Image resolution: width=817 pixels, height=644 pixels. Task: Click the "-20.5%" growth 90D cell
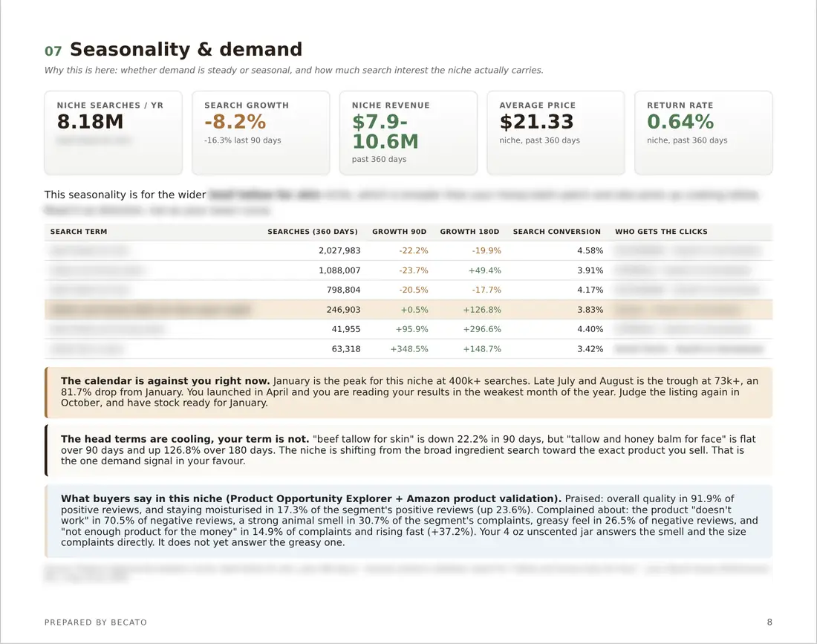(x=414, y=290)
